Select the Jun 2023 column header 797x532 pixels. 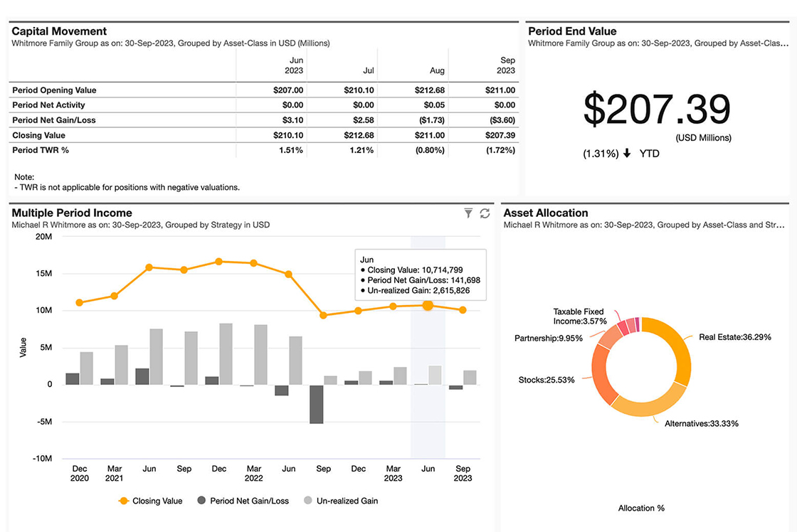coord(295,65)
